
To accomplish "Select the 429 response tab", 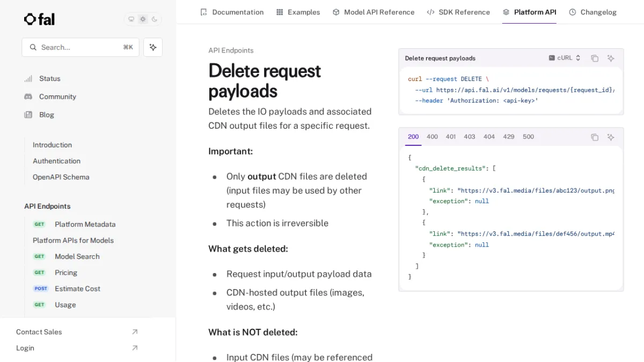I will [509, 137].
